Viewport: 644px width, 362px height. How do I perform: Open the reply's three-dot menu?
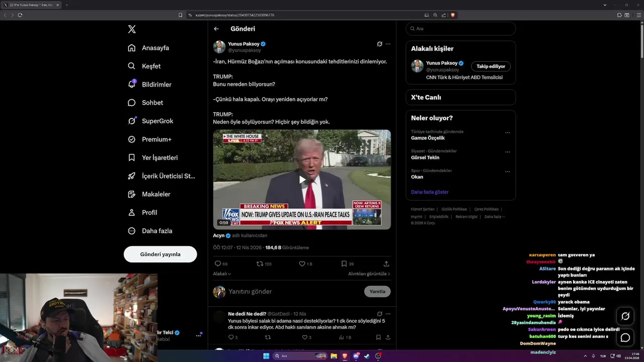pos(388,314)
